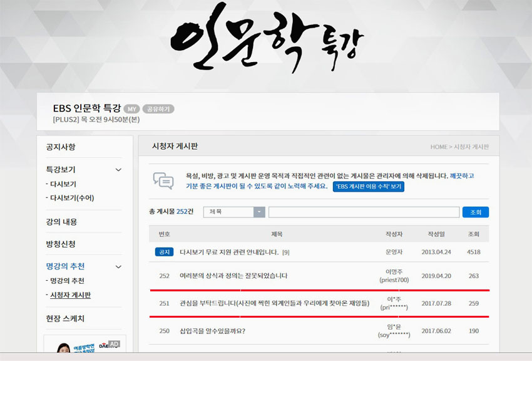This screenshot has width=532, height=401.
Task: Click the HOME breadcrumb link
Action: [439, 147]
